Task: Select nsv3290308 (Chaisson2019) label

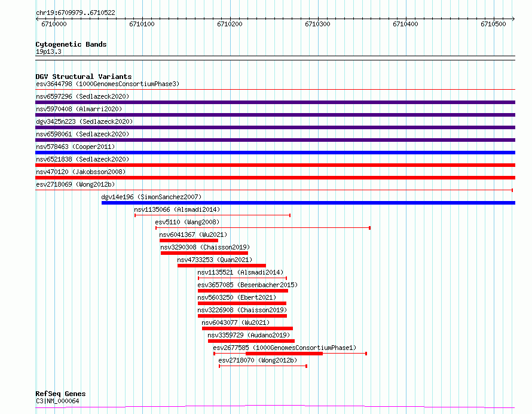Action: click(205, 247)
